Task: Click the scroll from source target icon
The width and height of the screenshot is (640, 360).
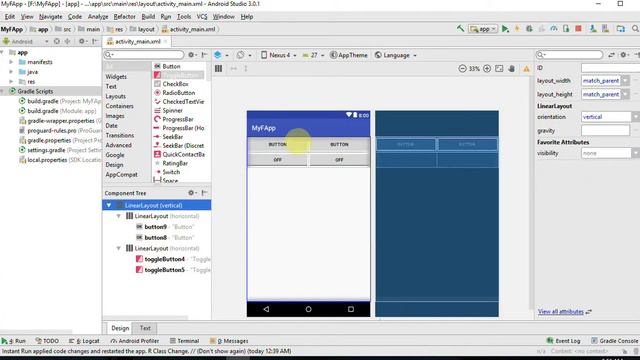Action: click(x=57, y=41)
